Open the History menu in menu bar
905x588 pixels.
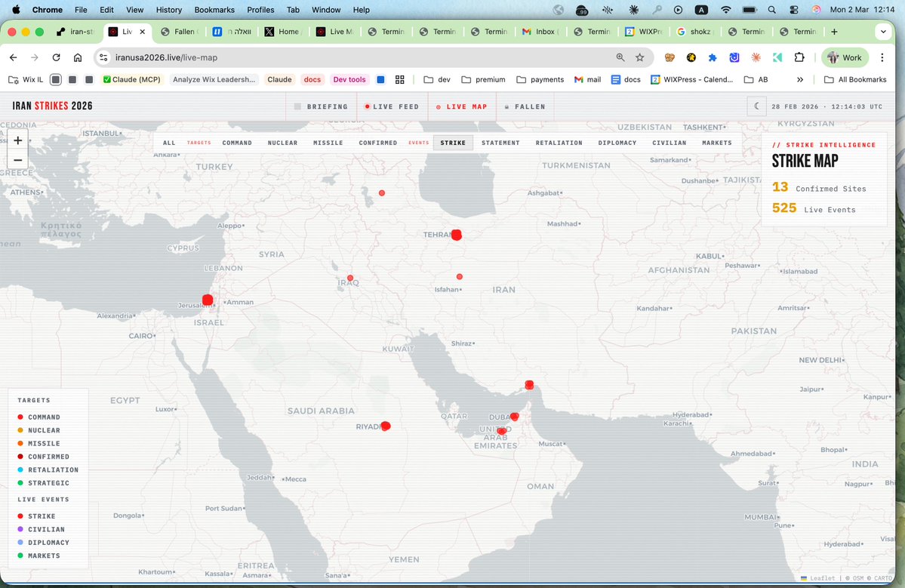168,10
